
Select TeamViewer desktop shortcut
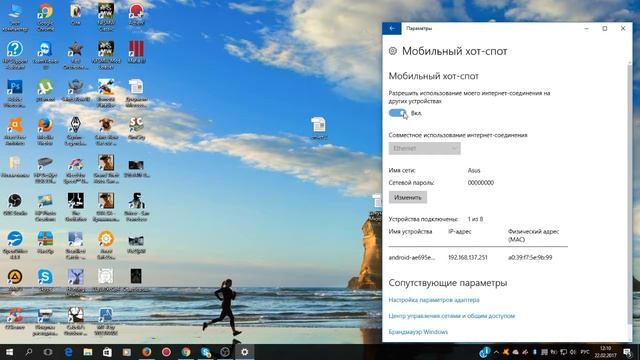tap(45, 54)
